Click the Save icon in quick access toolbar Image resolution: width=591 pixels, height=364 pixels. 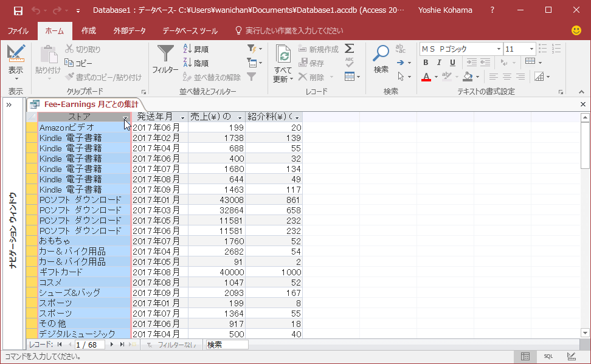click(x=18, y=10)
